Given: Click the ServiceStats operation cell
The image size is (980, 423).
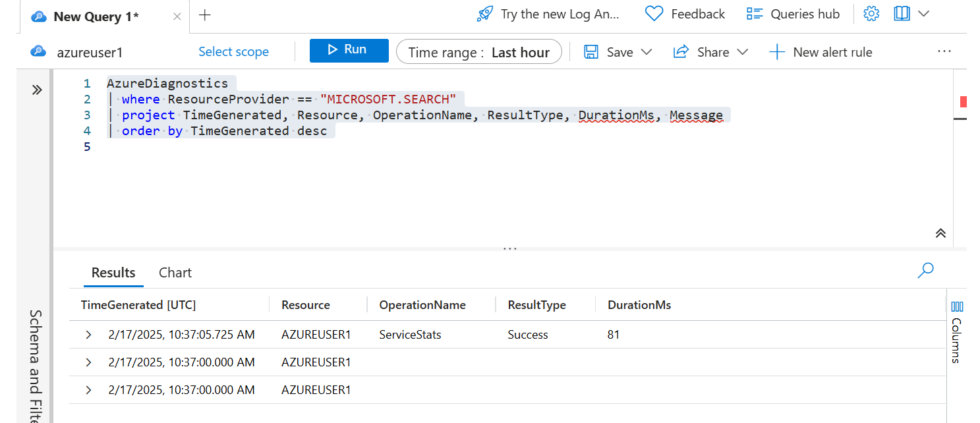Looking at the screenshot, I should click(x=410, y=335).
